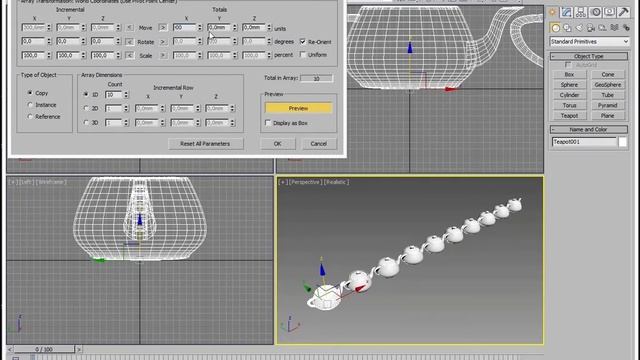Viewport: 640px width, 360px height.
Task: Click Reset All Parameters
Action: coord(205,144)
